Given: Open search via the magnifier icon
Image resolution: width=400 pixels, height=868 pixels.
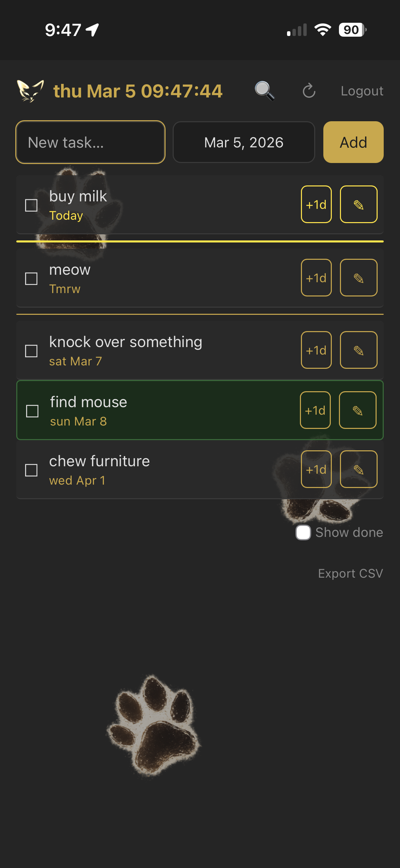Looking at the screenshot, I should (265, 91).
